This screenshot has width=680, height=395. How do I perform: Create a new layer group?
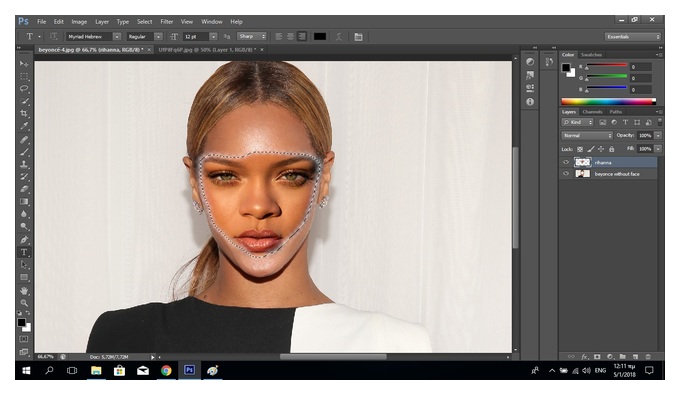click(622, 356)
